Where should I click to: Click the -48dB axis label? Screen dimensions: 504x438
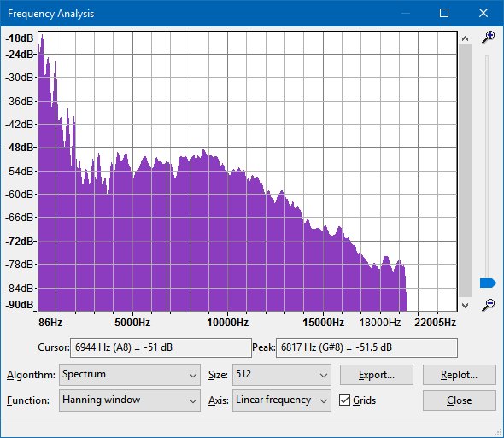click(20, 148)
